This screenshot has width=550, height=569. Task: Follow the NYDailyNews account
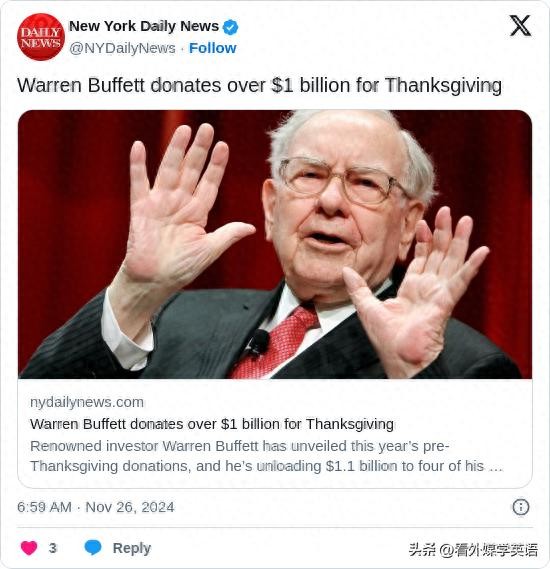click(x=213, y=48)
